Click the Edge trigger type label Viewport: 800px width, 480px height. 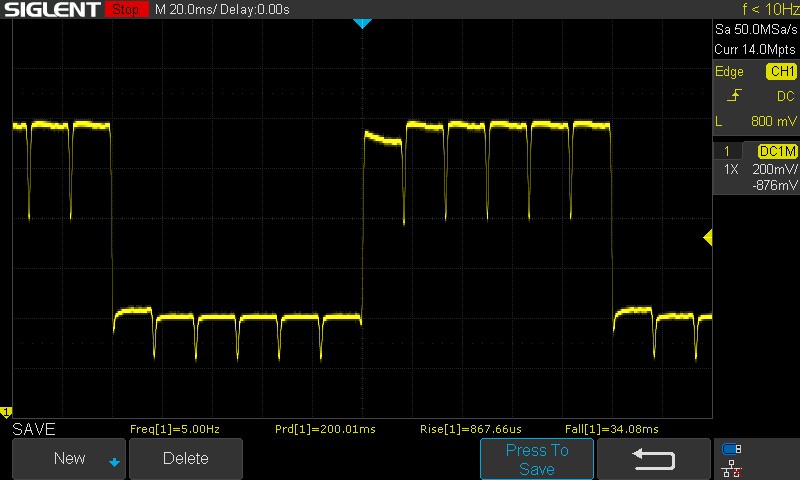pyautogui.click(x=729, y=71)
